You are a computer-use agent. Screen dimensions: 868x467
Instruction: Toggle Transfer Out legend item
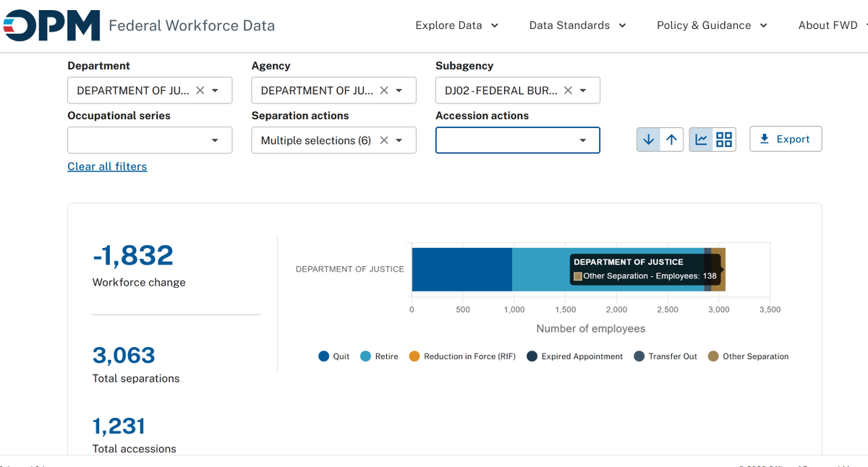665,356
